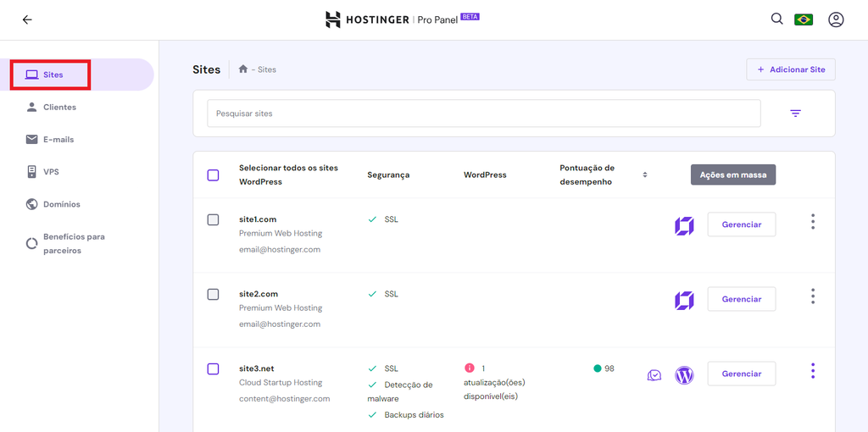The width and height of the screenshot is (868, 432).
Task: Click the WordPress column header
Action: coord(485,174)
